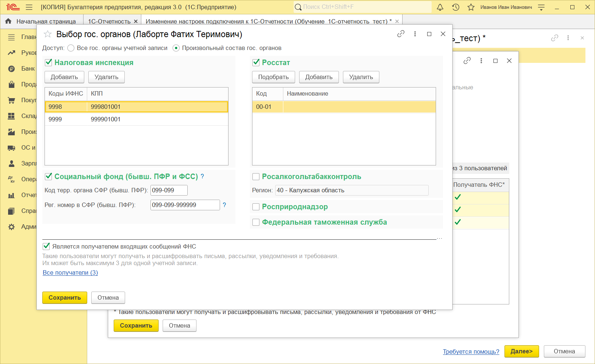The height and width of the screenshot is (364, 595).
Task: Click Удалить under Налоговая инспекция
Action: [106, 77]
